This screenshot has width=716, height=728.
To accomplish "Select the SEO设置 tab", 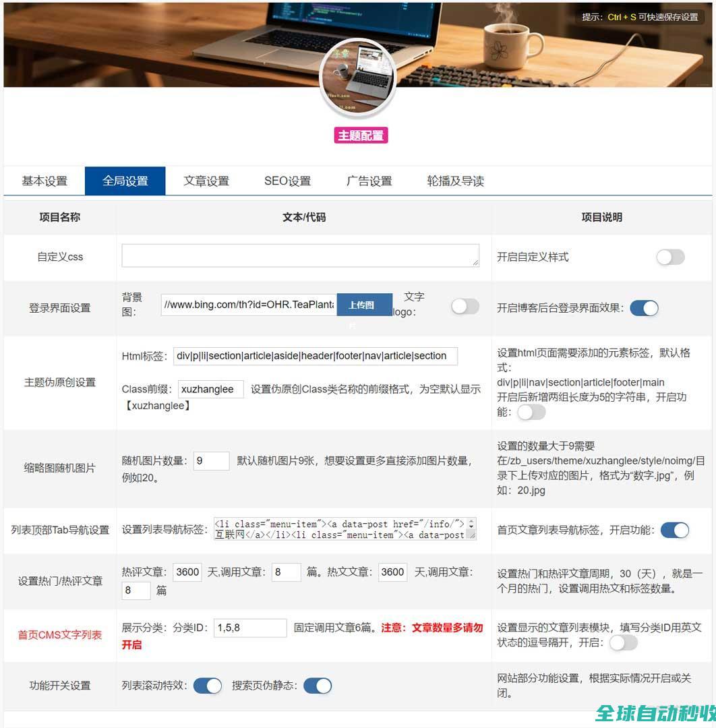I will coord(287,181).
